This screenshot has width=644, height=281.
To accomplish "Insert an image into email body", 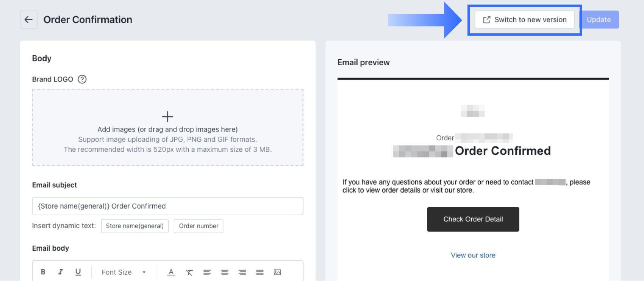I will (278, 272).
